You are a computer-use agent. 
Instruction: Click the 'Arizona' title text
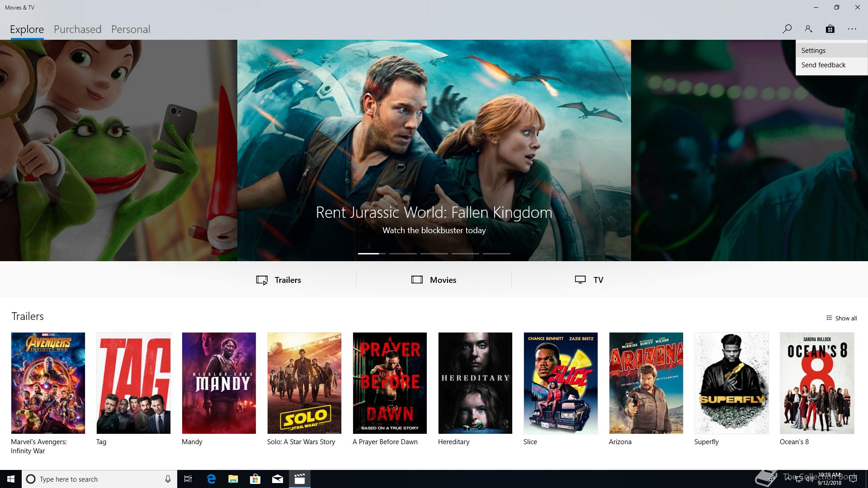(x=620, y=442)
